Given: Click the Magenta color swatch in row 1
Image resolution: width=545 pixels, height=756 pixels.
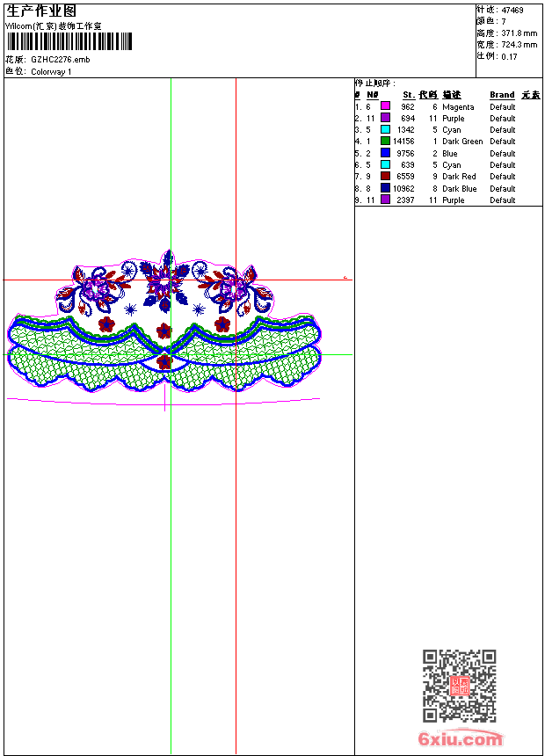Looking at the screenshot, I should [x=385, y=105].
